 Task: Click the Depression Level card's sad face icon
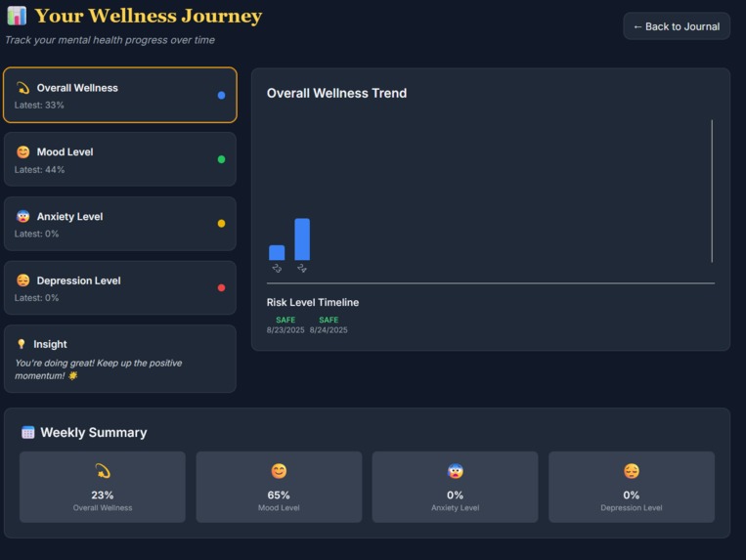(x=22, y=280)
